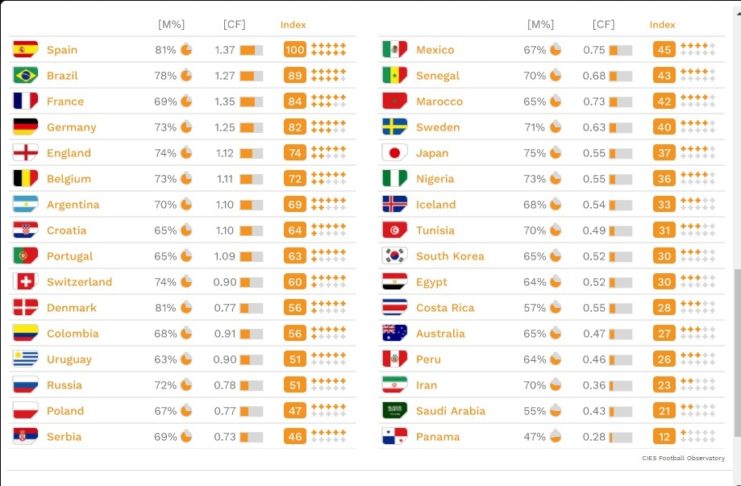Open the South Korea country link
Screen dimensions: 741x486
449,256
